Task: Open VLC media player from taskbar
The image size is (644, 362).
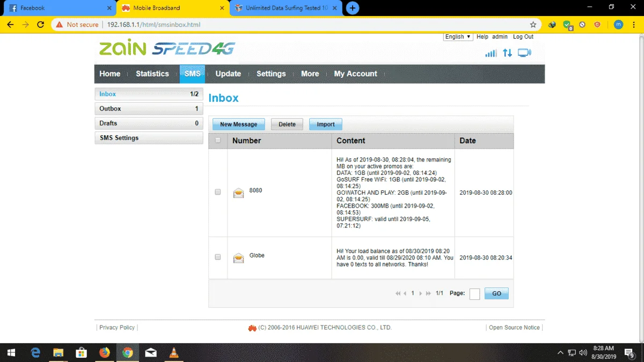Action: pyautogui.click(x=173, y=352)
